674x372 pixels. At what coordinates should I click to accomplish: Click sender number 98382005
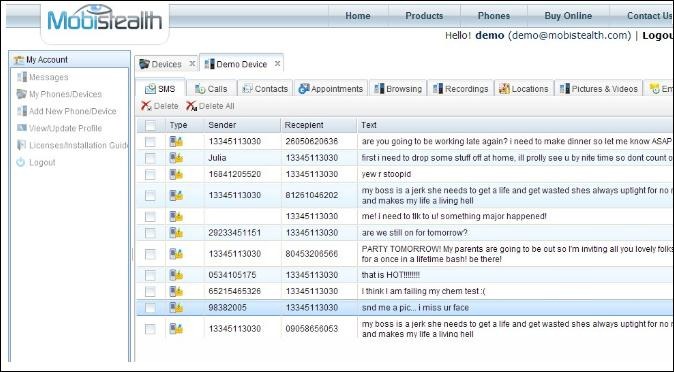(x=227, y=307)
